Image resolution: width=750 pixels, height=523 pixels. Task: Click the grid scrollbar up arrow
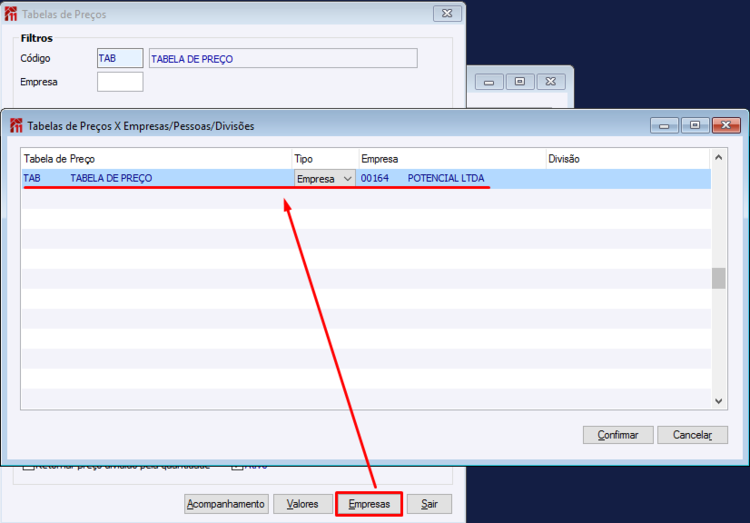tap(718, 157)
